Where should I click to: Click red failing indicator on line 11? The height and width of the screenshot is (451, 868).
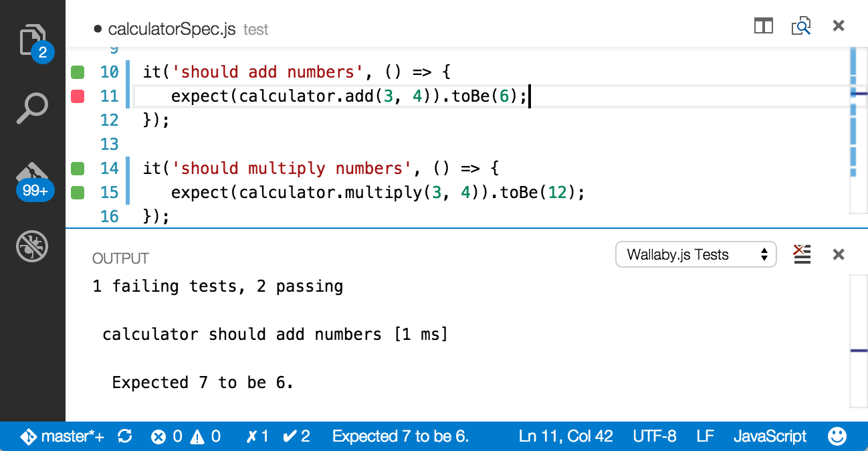tap(78, 96)
